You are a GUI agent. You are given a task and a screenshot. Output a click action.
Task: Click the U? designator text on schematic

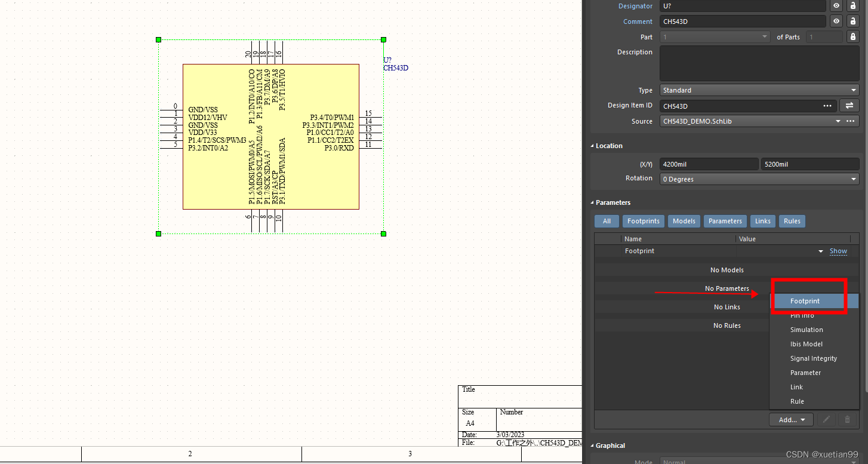pos(387,60)
